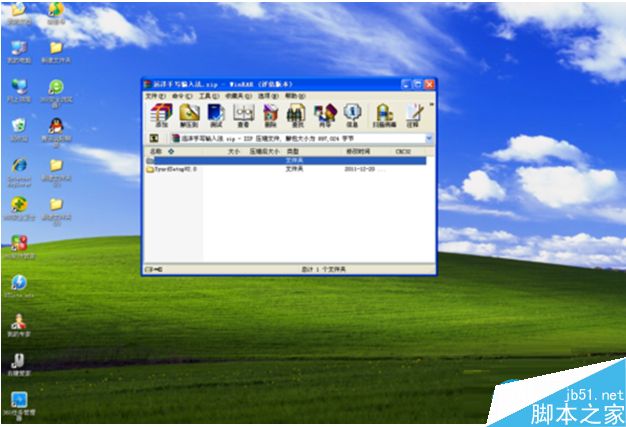Sort by the CRC32 column header
Screen dimensions: 626x427
(x=403, y=151)
